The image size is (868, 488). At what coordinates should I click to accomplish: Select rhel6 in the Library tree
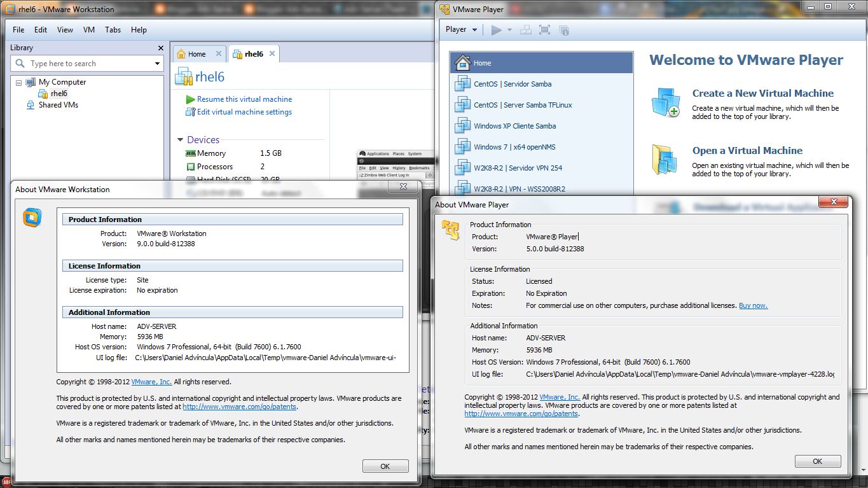59,94
